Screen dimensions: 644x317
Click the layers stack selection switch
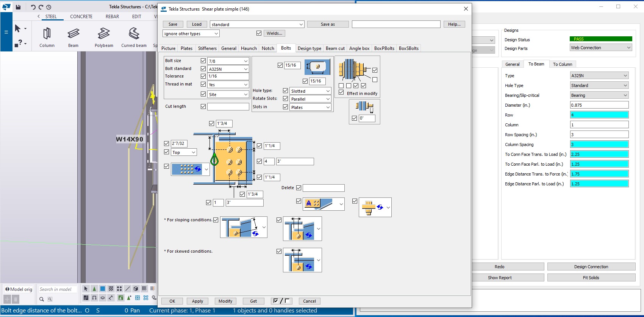tap(103, 298)
